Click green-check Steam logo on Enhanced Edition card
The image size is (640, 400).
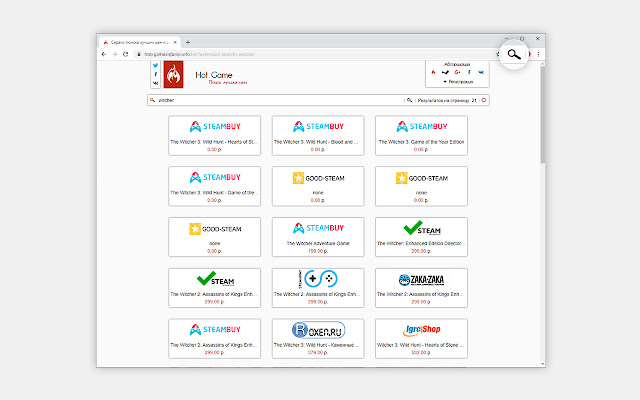click(422, 229)
